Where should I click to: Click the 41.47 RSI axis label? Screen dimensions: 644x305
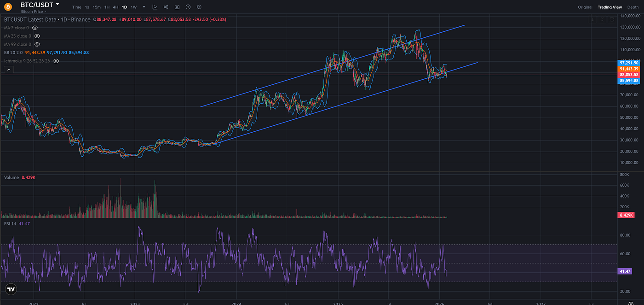click(x=625, y=271)
